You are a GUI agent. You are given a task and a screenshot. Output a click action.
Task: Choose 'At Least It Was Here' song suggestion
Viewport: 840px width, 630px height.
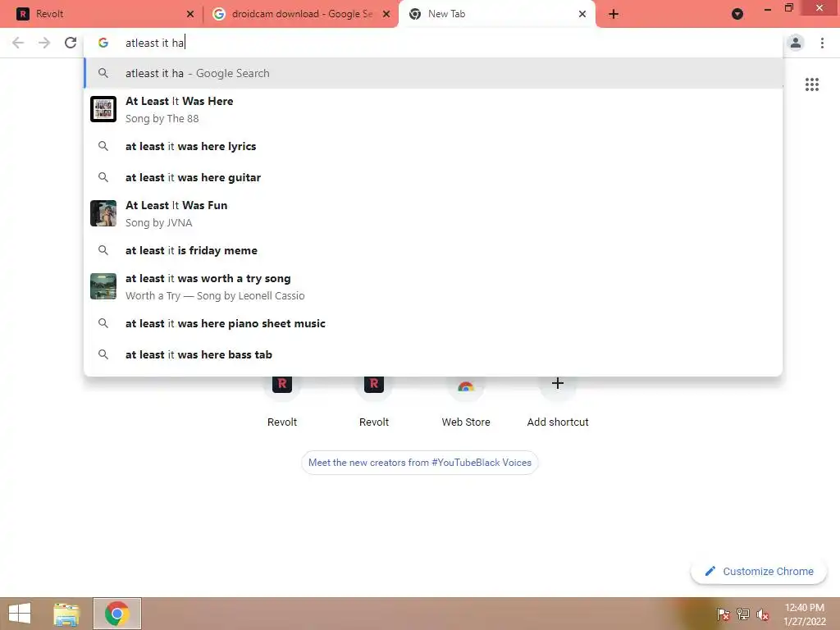433,109
